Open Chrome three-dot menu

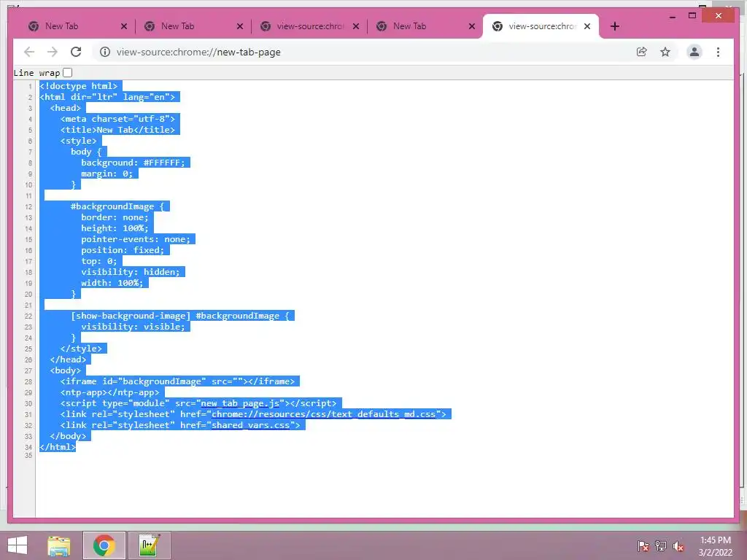[x=718, y=52]
